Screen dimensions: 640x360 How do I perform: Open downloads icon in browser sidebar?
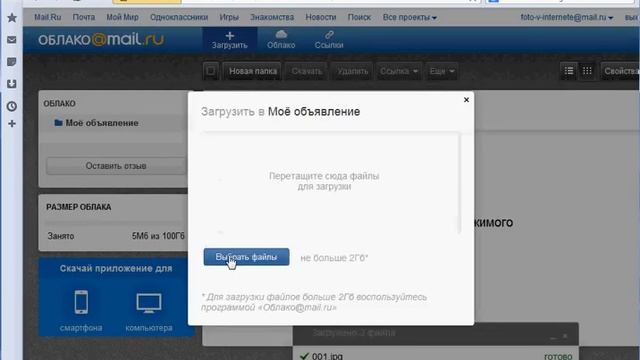[12, 84]
